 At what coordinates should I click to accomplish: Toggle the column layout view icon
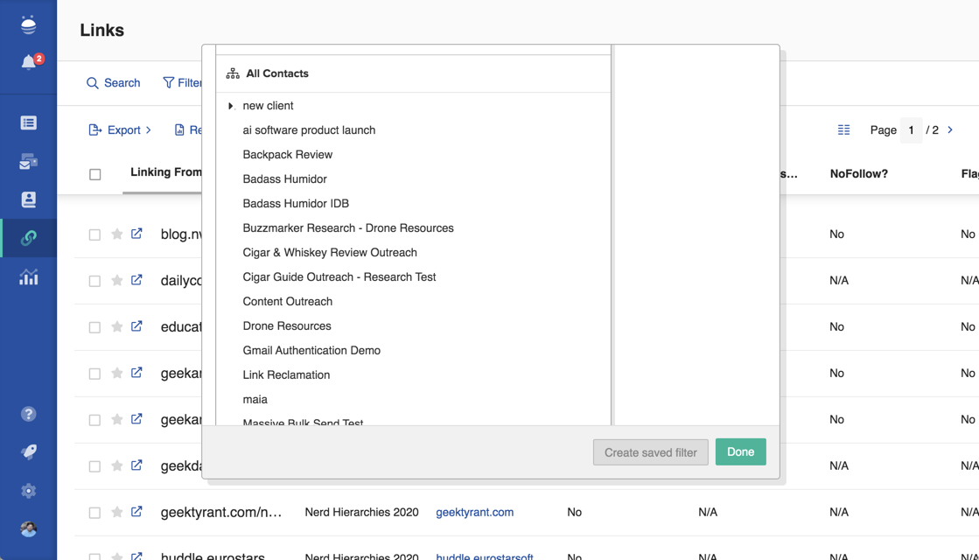coord(843,129)
